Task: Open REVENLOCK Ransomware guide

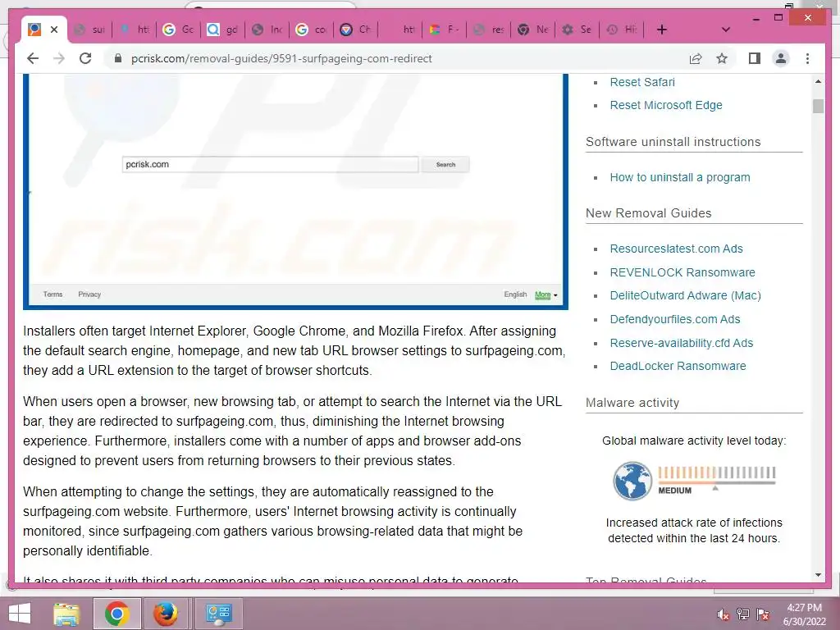Action: 682,272
